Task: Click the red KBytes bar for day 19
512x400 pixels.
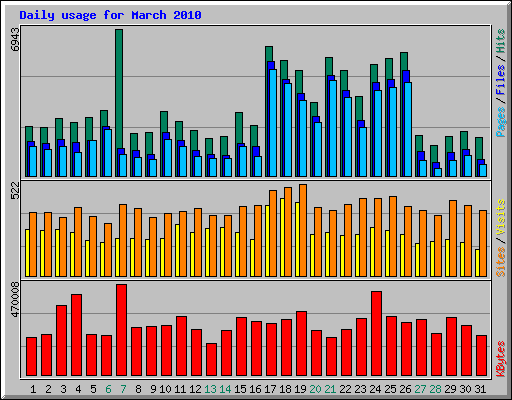Action: (x=301, y=344)
